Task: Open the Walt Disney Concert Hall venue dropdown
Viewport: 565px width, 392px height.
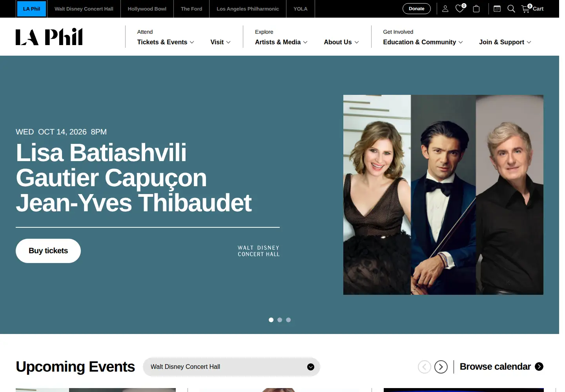Action: coord(231,367)
